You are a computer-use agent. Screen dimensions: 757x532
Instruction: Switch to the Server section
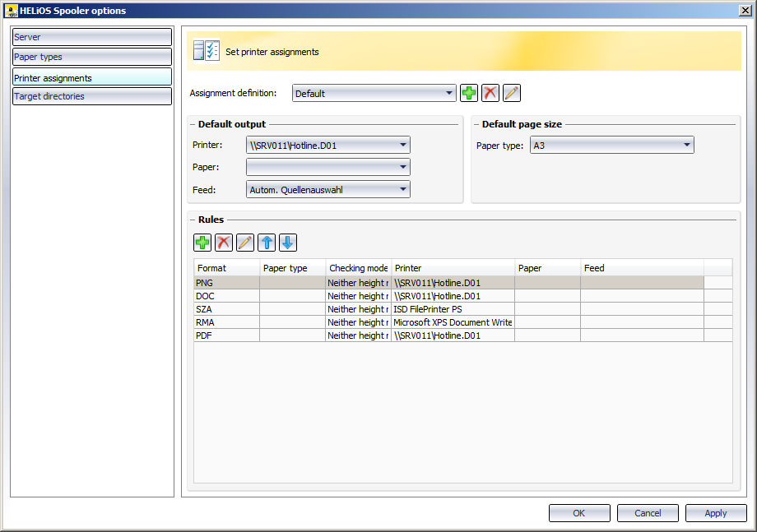pos(91,37)
